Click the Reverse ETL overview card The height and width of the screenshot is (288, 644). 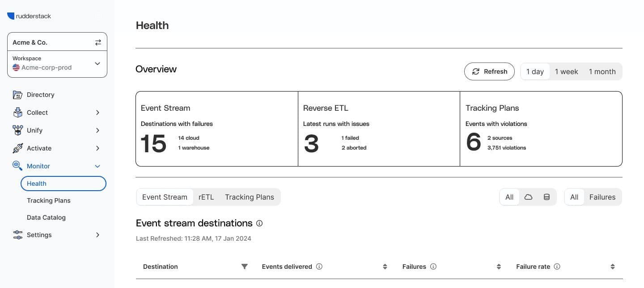pos(378,129)
